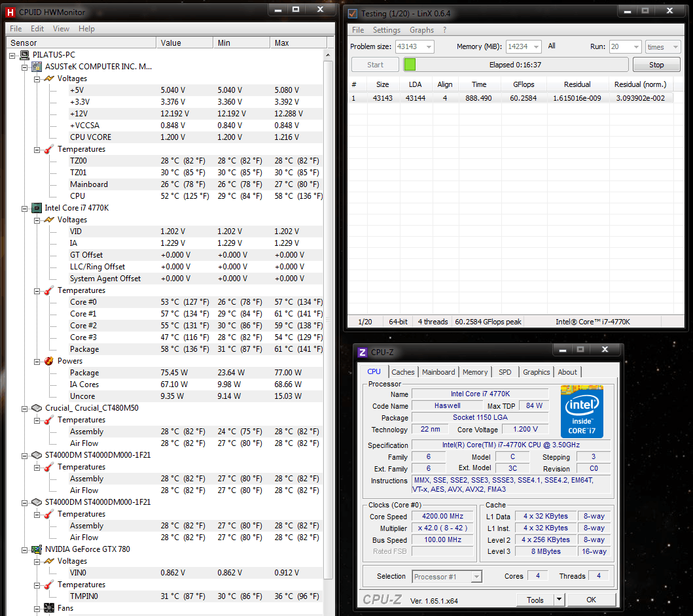Stop the LinX test

656,65
